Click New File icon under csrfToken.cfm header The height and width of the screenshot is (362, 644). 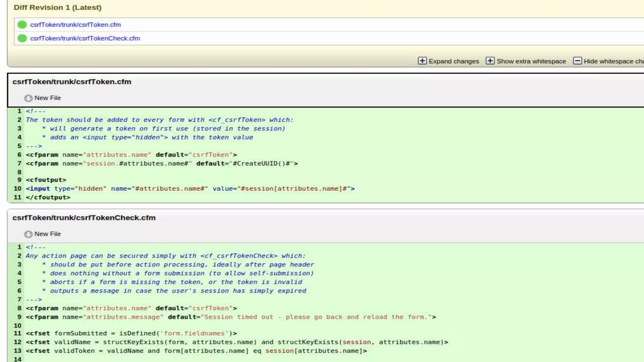[28, 98]
